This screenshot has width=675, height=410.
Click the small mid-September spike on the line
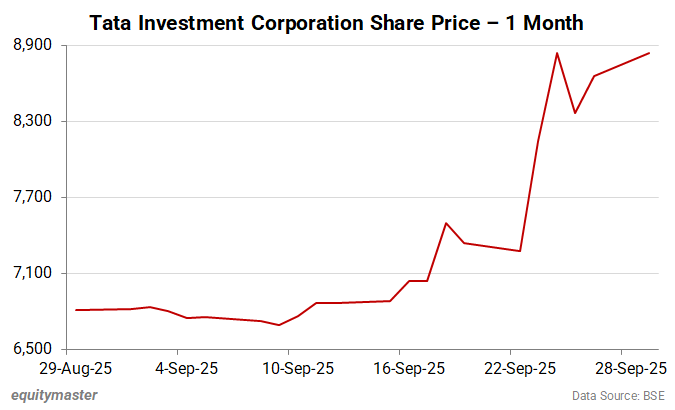(x=446, y=223)
